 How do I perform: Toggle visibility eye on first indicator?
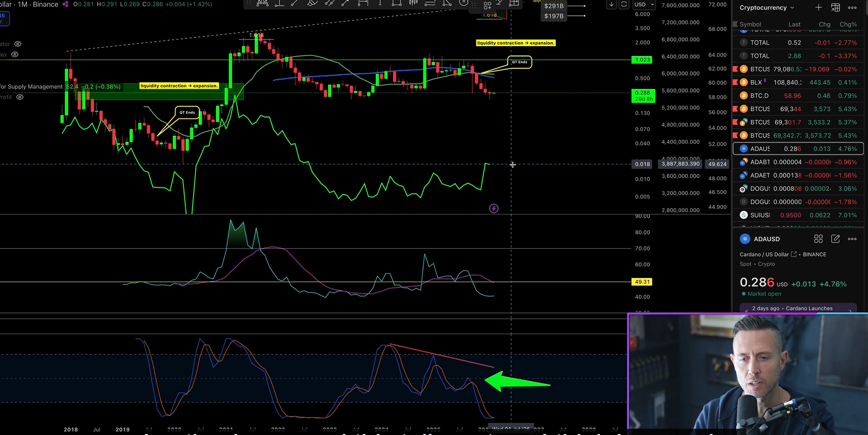pyautogui.click(x=18, y=44)
